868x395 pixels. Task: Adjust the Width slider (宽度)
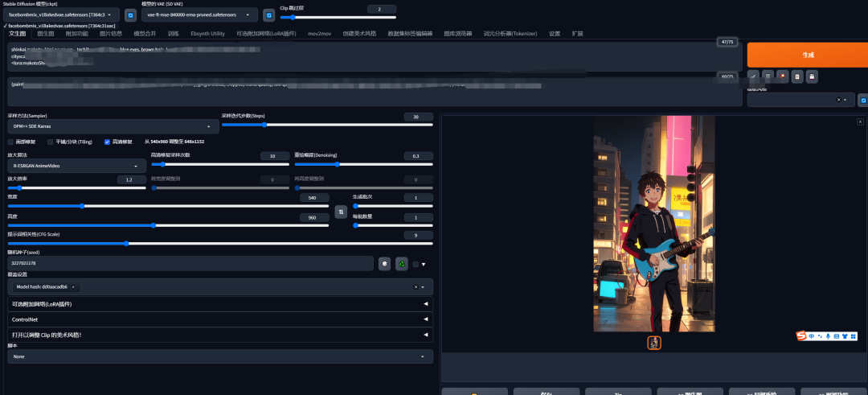coord(168,206)
